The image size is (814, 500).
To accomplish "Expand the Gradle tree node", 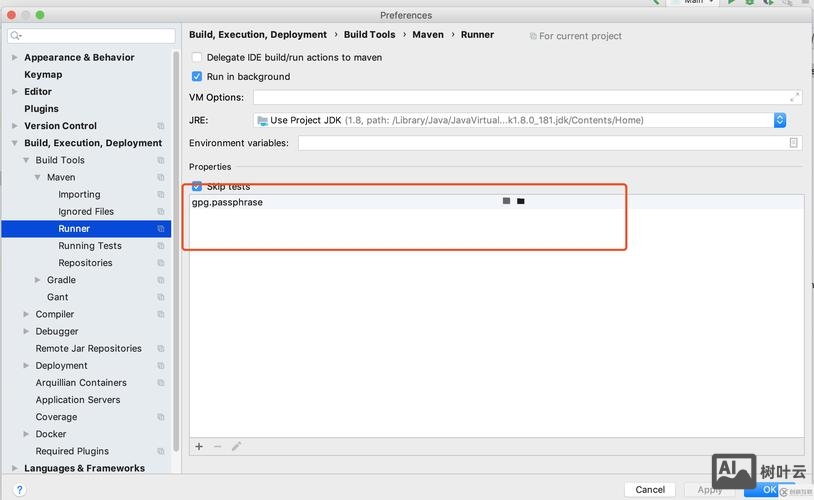I will point(38,280).
